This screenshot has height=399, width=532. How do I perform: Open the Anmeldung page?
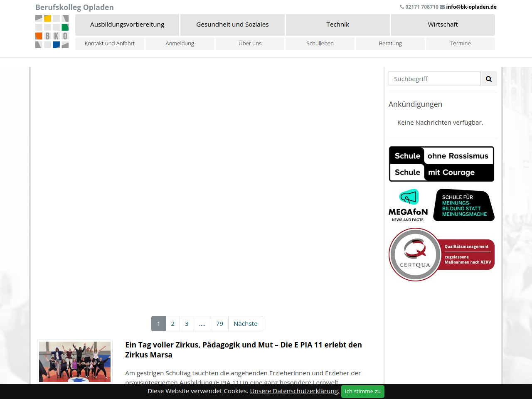pyautogui.click(x=180, y=44)
